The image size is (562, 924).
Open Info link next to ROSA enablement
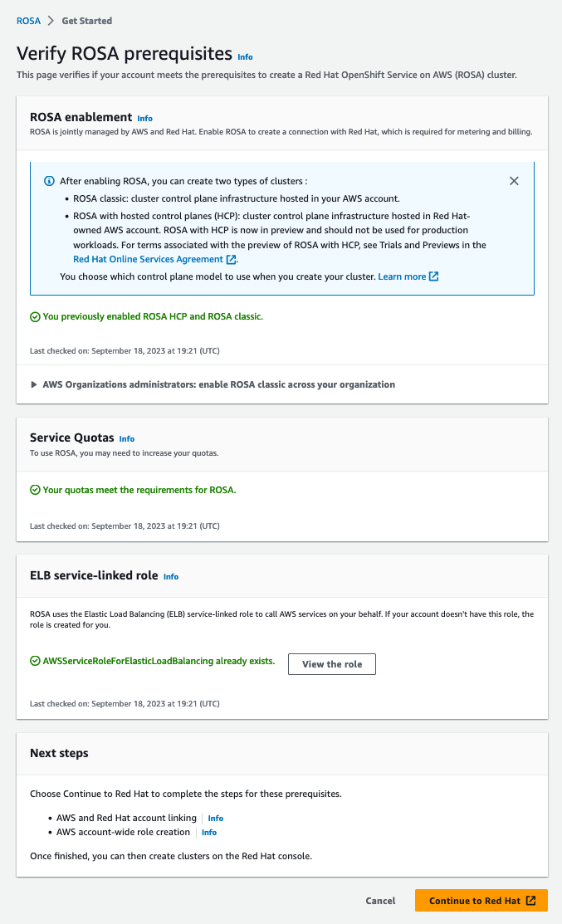(145, 119)
